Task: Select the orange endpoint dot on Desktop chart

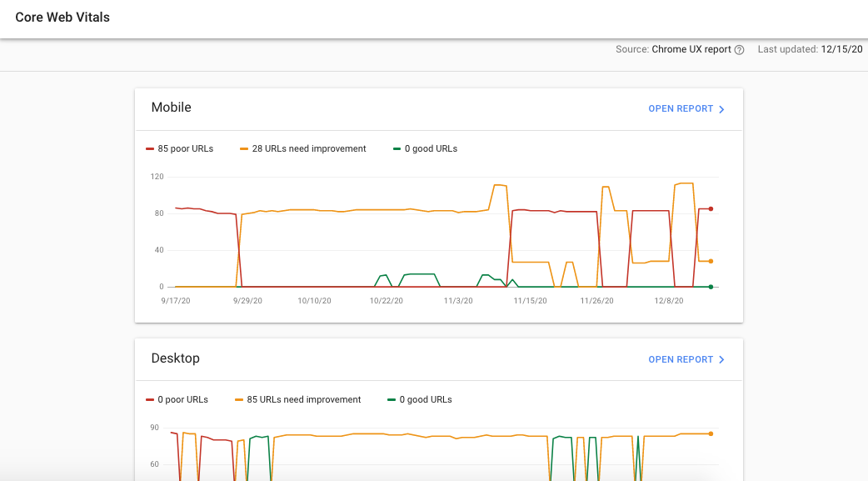Action: point(710,433)
